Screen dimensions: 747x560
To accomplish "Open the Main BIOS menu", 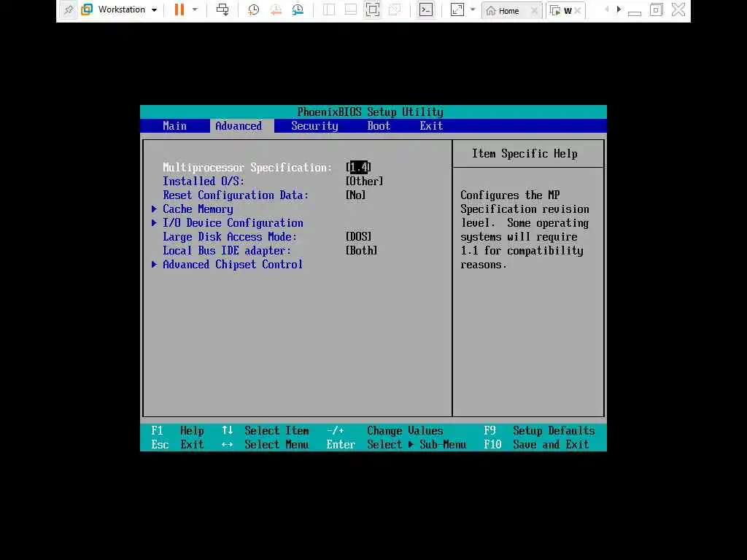I will [174, 125].
